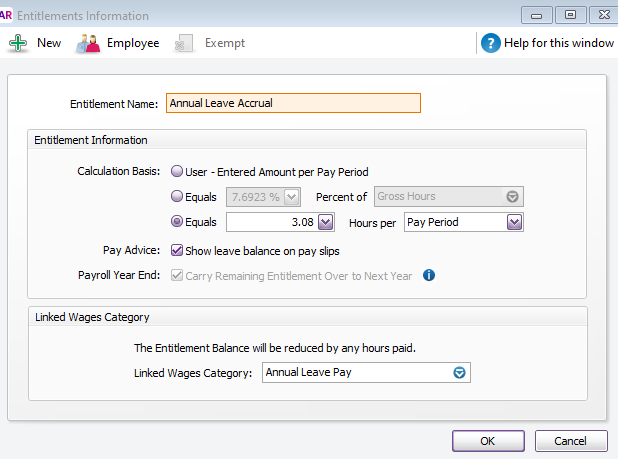618x459 pixels.
Task: Click the New toolbar label
Action: 49,43
